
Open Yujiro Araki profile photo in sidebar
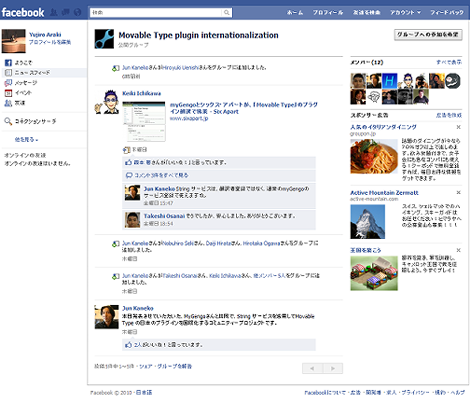tap(14, 41)
